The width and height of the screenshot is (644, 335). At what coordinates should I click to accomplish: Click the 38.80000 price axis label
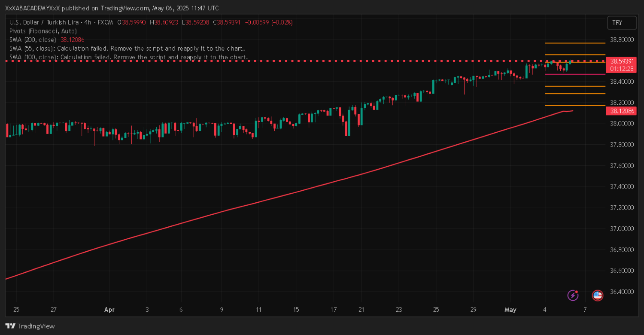click(621, 40)
